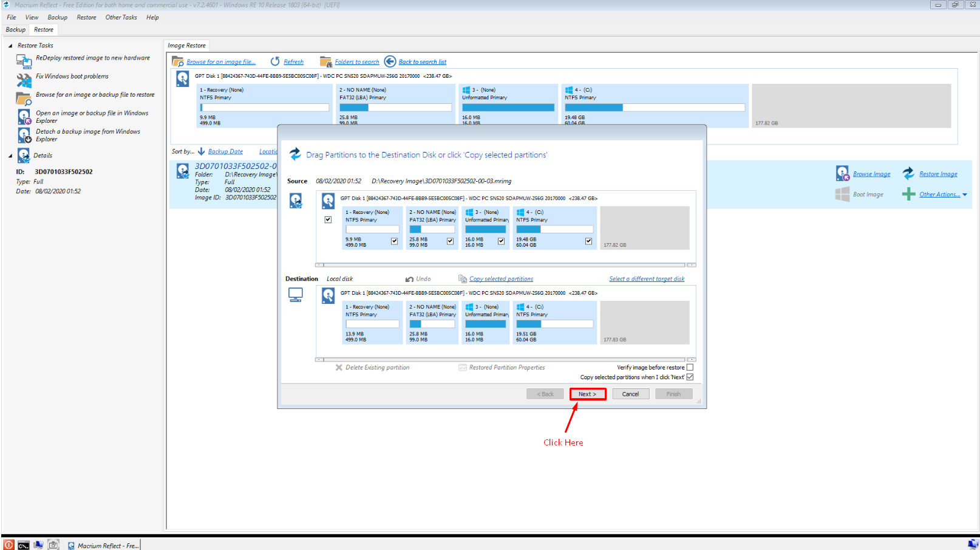980x550 pixels.
Task: Select destination partition 1 Recovery block
Action: (x=372, y=323)
